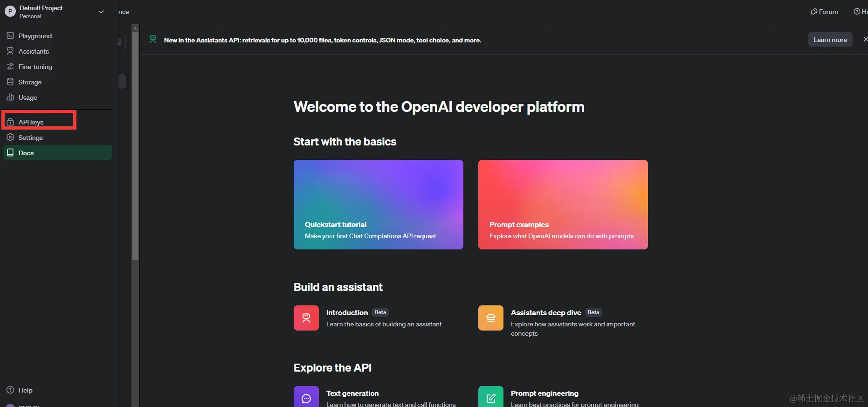
Task: Click the Forum chat bubble icon
Action: click(814, 12)
